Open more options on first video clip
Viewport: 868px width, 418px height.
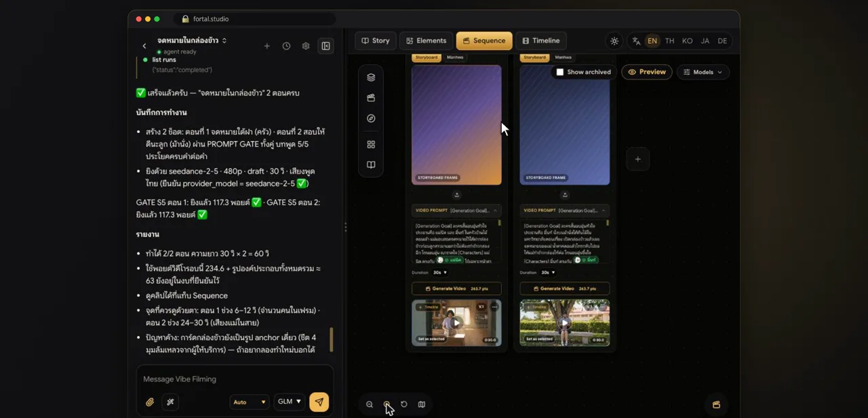(494, 307)
